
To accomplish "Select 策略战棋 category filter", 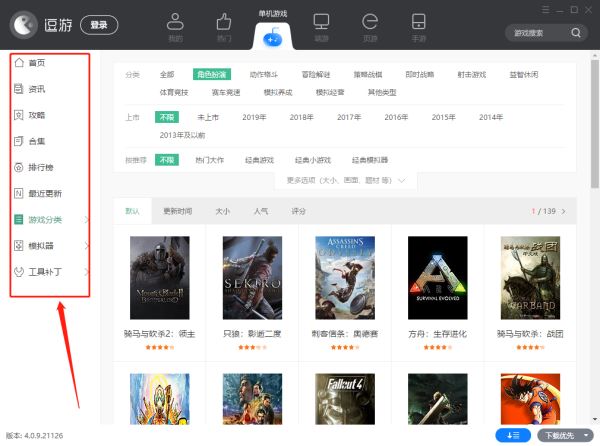I will (x=368, y=75).
